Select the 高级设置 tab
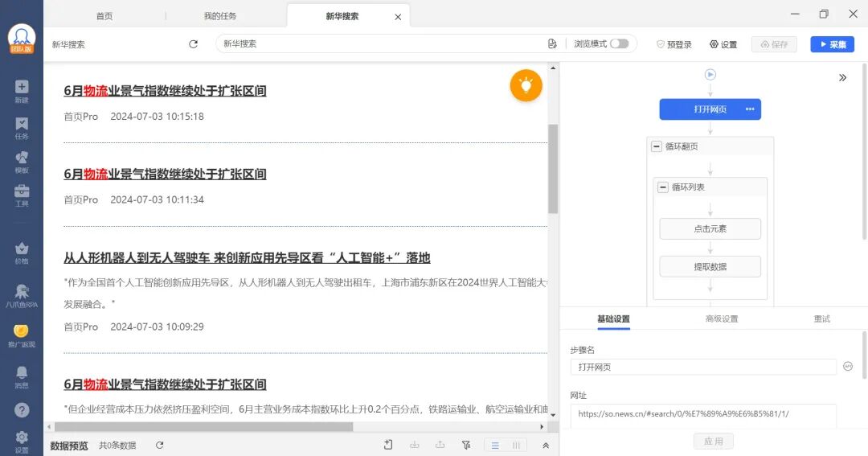The width and height of the screenshot is (868, 456). (721, 318)
